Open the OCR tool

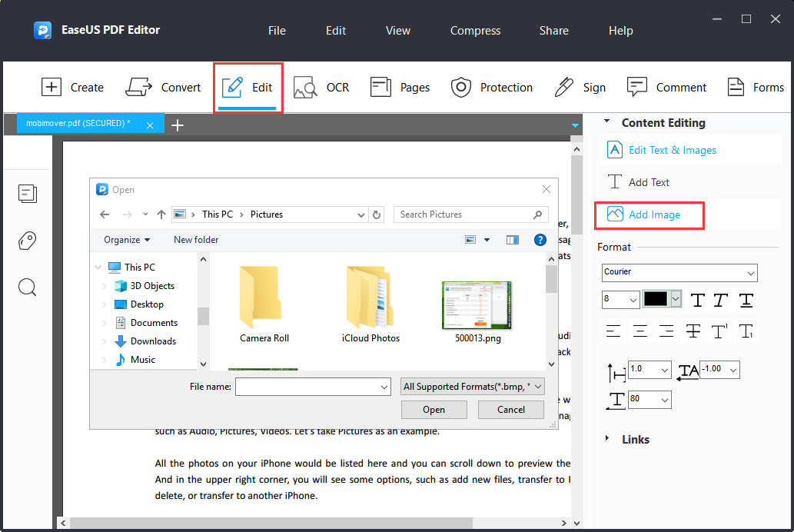(x=321, y=87)
